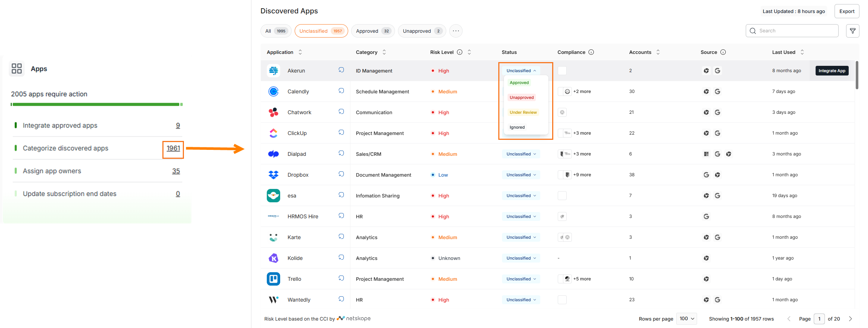
Task: Click the '+9 more' compliance text for Dropbox
Action: click(582, 175)
